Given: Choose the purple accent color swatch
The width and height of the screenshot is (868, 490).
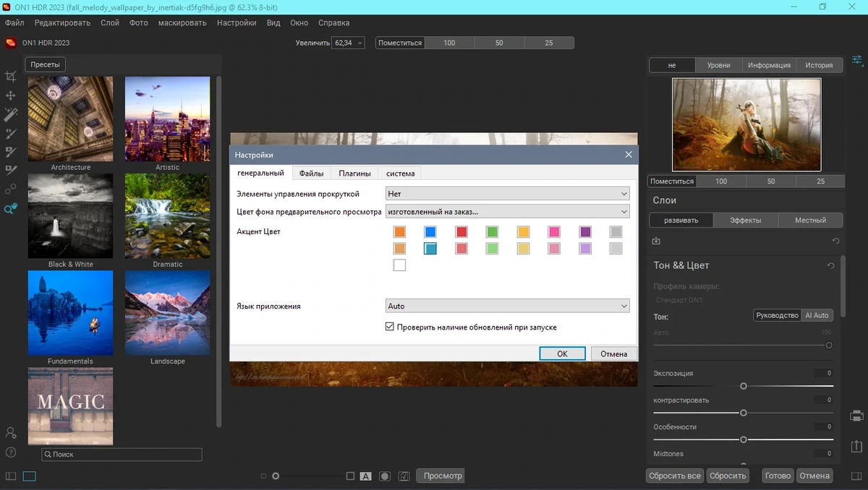Looking at the screenshot, I should (x=585, y=232).
